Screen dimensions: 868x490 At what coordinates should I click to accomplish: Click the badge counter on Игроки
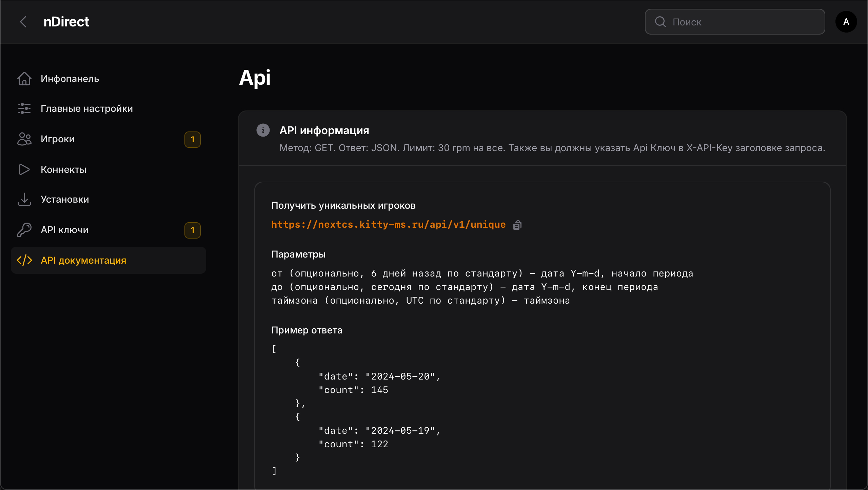[192, 139]
